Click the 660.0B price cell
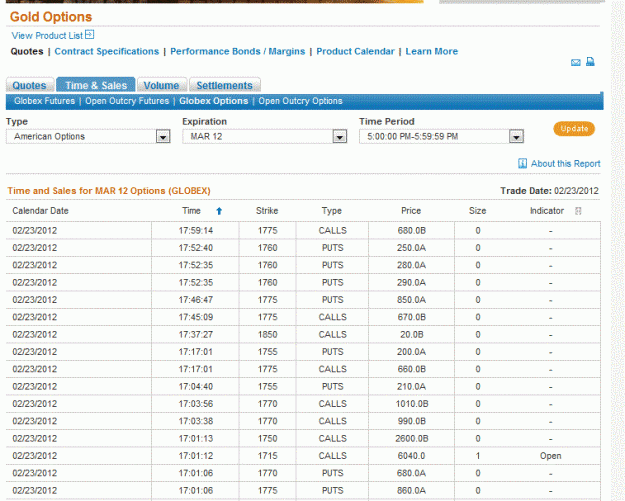 coord(411,369)
